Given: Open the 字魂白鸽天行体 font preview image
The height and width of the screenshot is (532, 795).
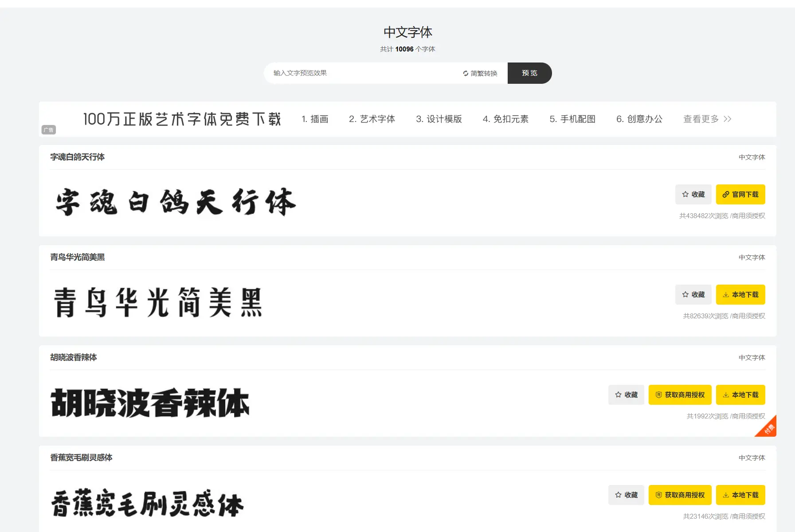Looking at the screenshot, I should (x=176, y=202).
